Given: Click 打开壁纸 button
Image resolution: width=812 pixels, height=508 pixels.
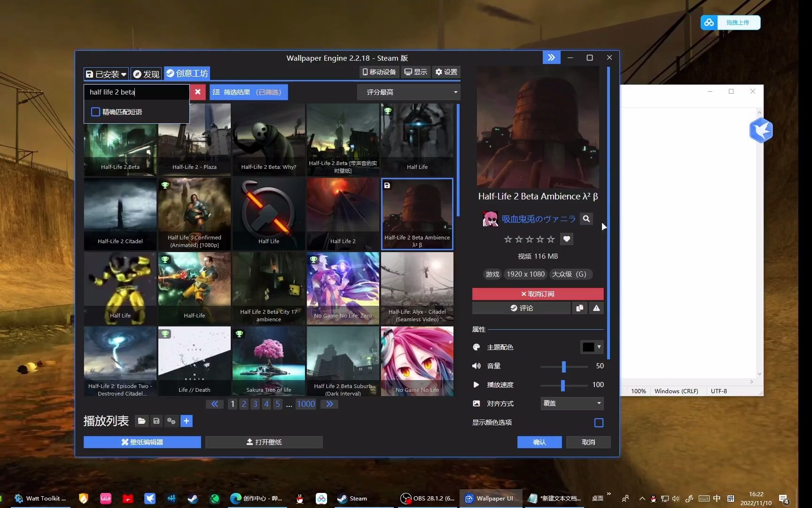Looking at the screenshot, I should tap(264, 442).
